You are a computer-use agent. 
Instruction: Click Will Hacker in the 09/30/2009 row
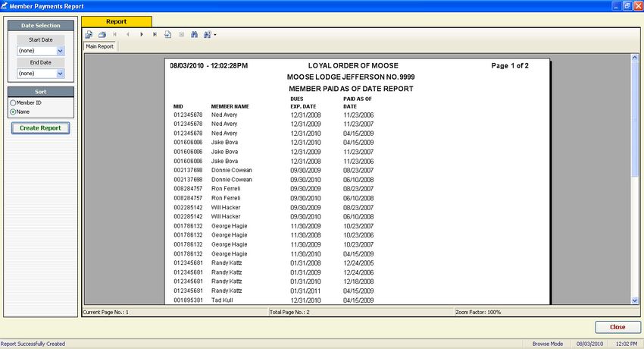tap(226, 208)
